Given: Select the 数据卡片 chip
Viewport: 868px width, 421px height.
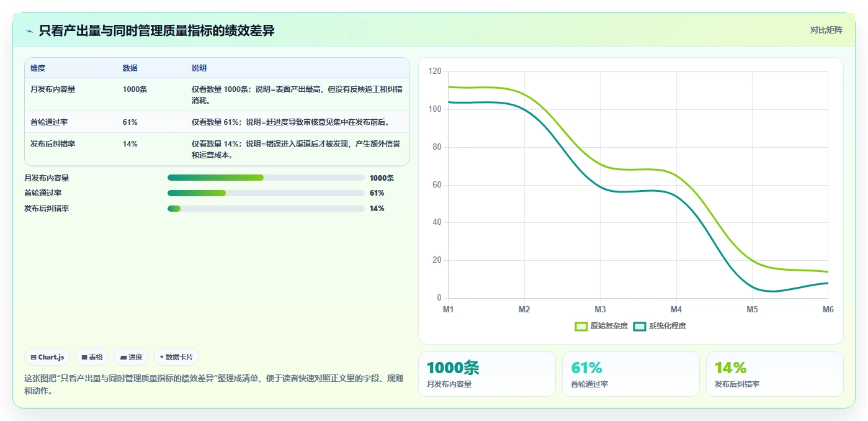Looking at the screenshot, I should (176, 357).
